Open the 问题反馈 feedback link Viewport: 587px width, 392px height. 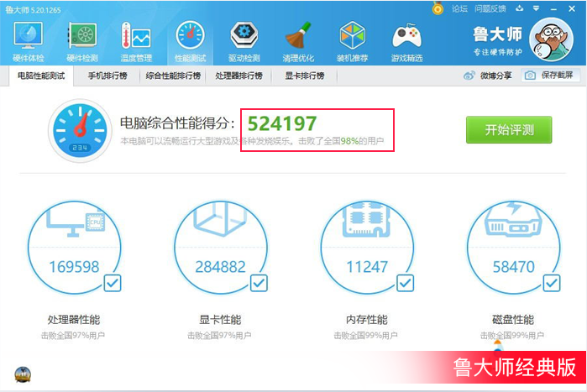pos(490,8)
